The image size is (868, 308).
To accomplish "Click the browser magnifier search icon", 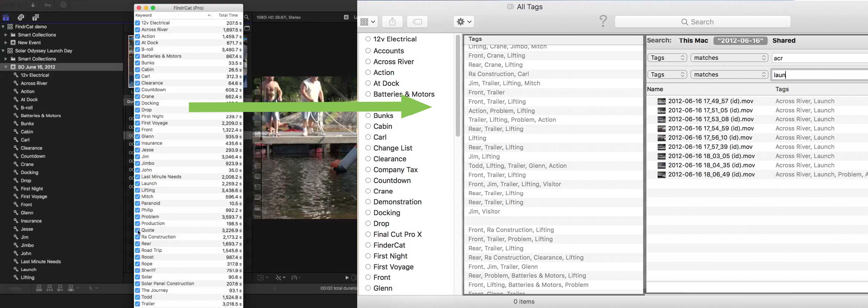I will [x=246, y=17].
